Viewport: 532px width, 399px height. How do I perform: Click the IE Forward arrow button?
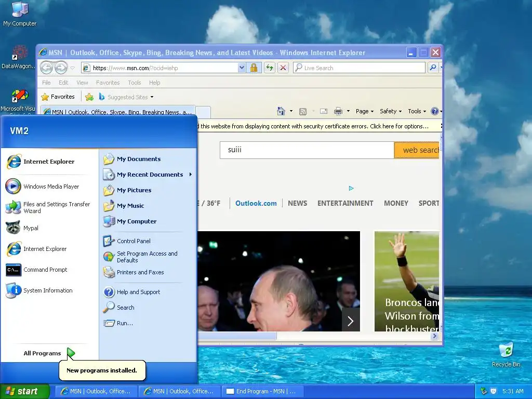(61, 68)
